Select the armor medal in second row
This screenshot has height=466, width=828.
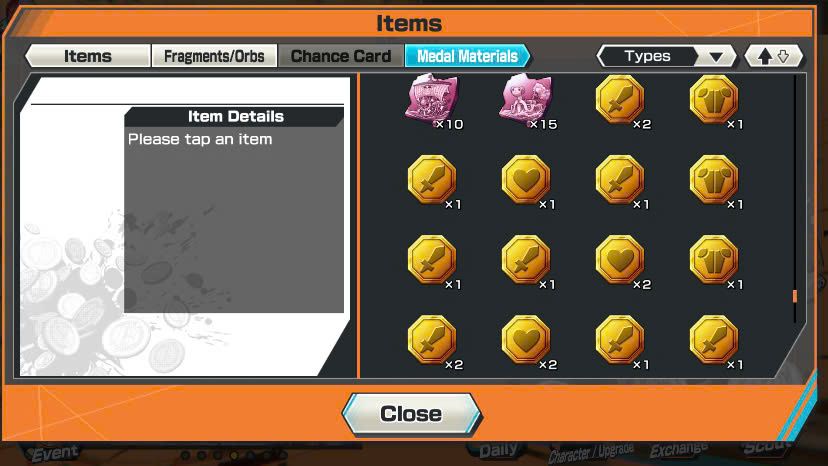pos(714,180)
